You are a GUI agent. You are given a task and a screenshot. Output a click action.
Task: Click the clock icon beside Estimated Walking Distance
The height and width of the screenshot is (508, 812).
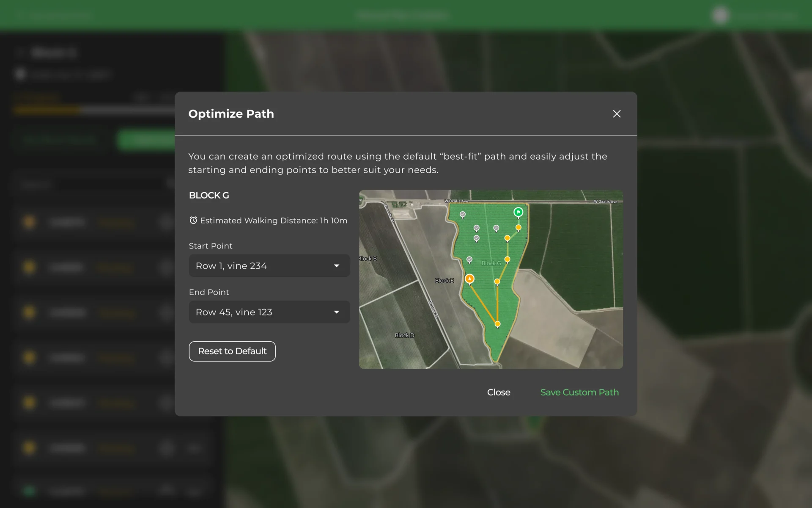(193, 220)
